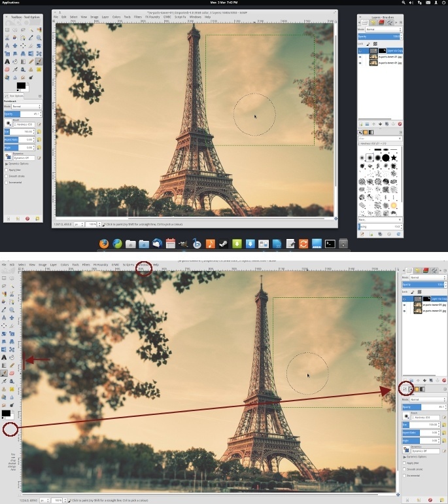Open Colors menu in floating image window
448x504 pixels.
tap(116, 17)
